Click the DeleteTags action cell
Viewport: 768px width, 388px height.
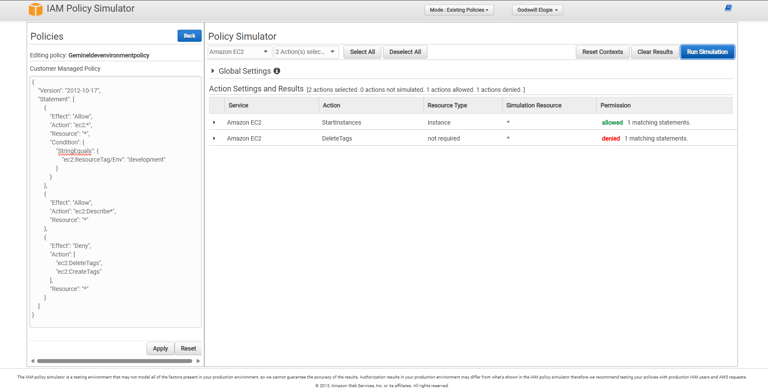click(337, 139)
